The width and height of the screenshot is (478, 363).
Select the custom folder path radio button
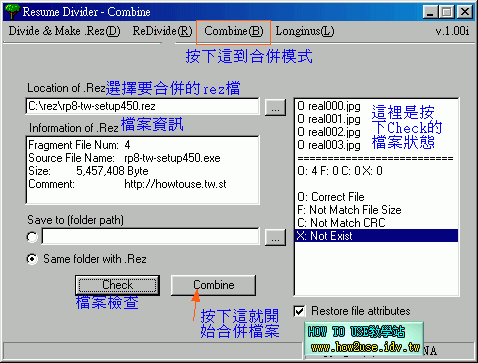32,237
